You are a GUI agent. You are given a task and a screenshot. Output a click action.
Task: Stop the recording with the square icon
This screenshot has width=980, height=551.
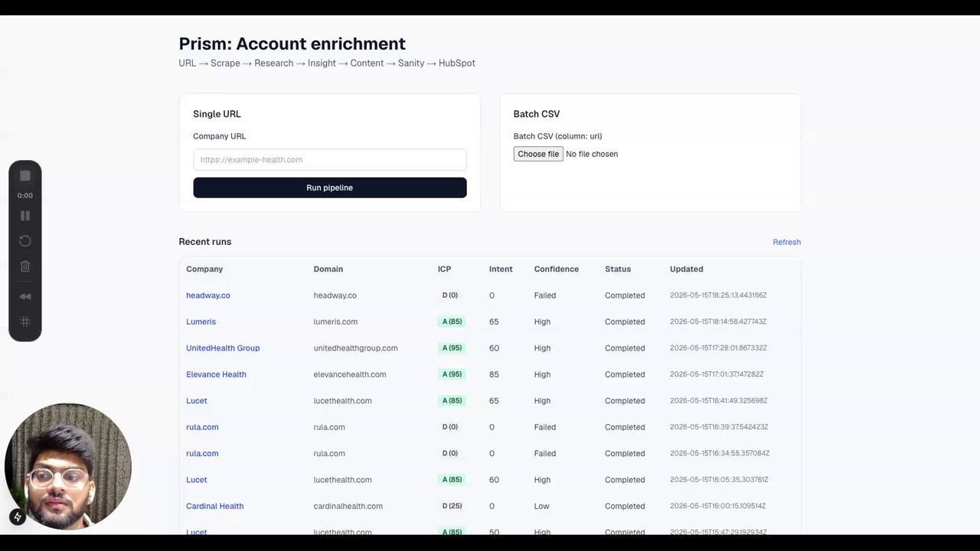click(x=25, y=176)
